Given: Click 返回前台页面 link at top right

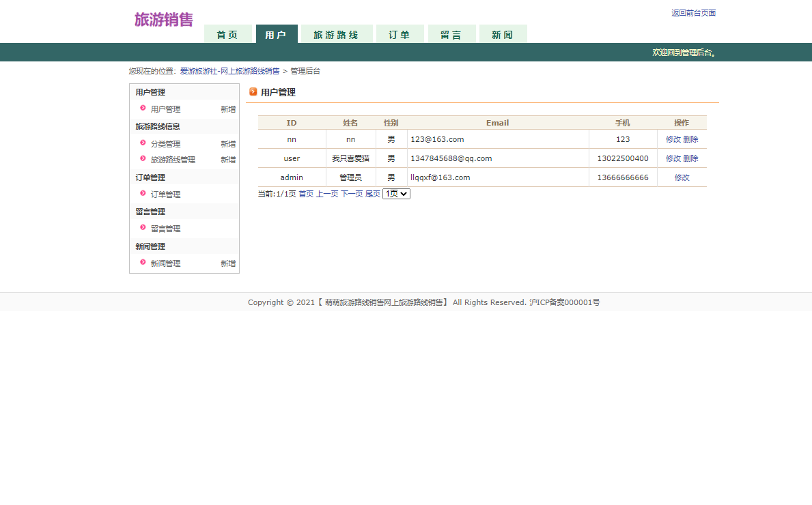Looking at the screenshot, I should pyautogui.click(x=693, y=13).
